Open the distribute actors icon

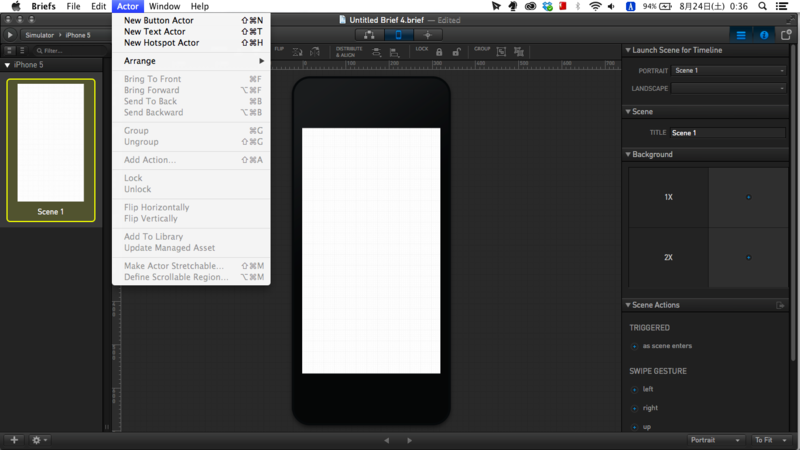tap(376, 52)
